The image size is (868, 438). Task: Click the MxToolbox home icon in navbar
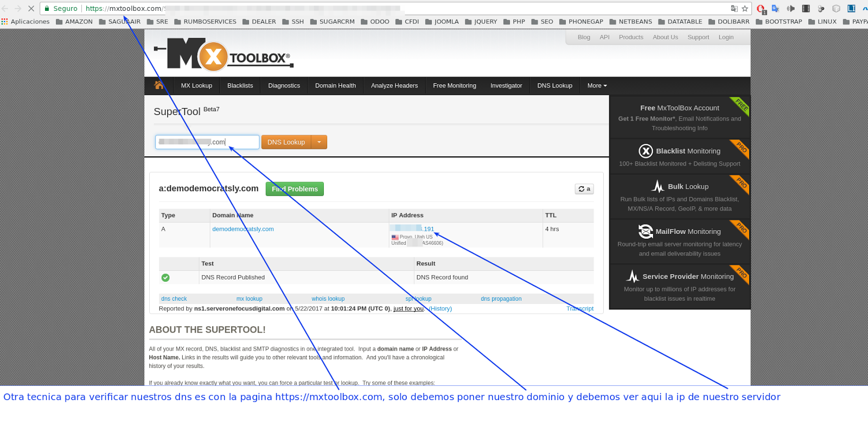159,85
